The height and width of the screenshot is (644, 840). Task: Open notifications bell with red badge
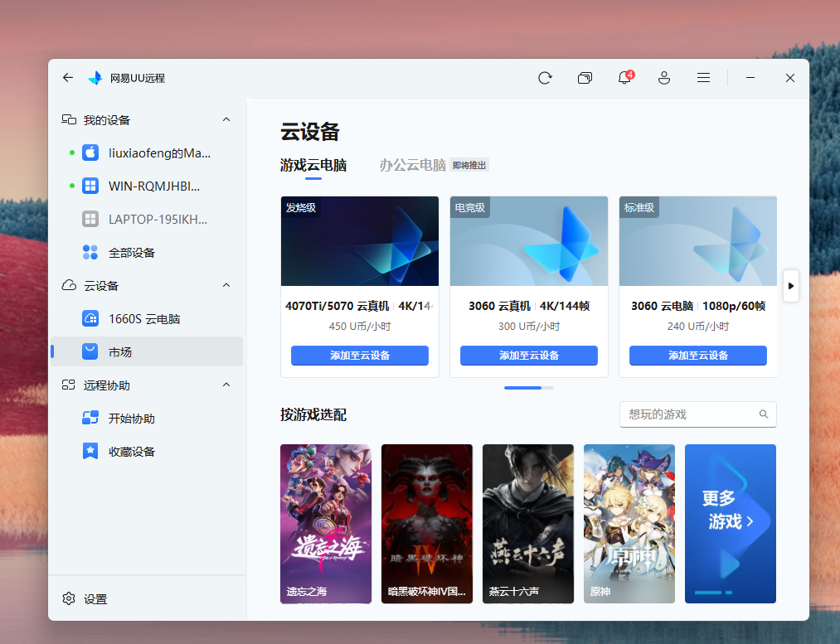coord(624,78)
